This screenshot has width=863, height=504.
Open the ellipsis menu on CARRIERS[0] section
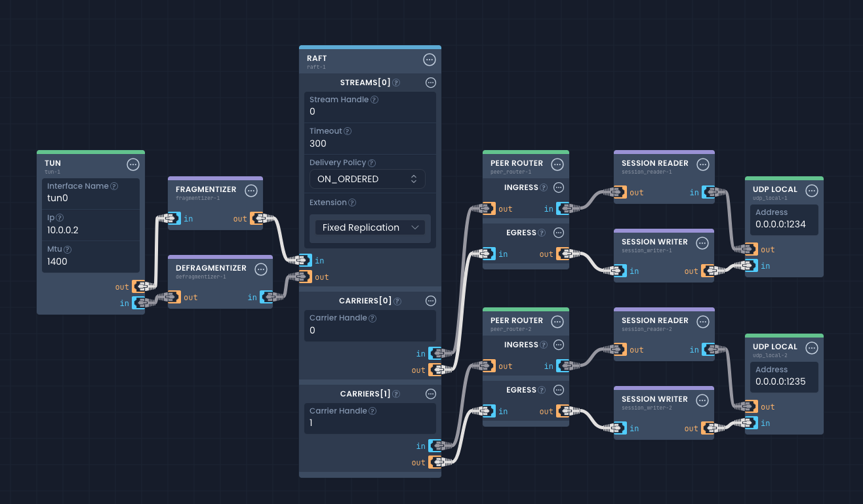(431, 301)
